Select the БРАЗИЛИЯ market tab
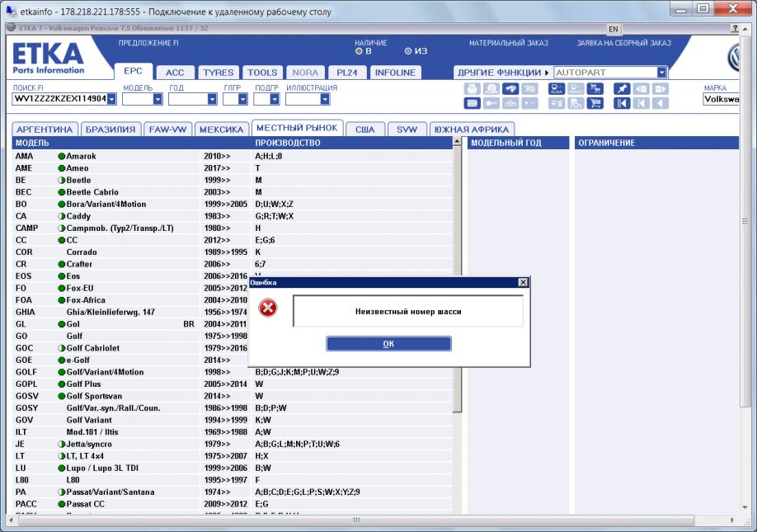 [x=110, y=129]
